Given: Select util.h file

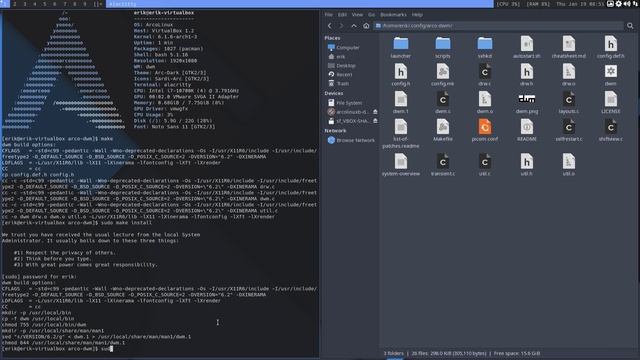Looking at the screenshot, I should [x=527, y=165].
